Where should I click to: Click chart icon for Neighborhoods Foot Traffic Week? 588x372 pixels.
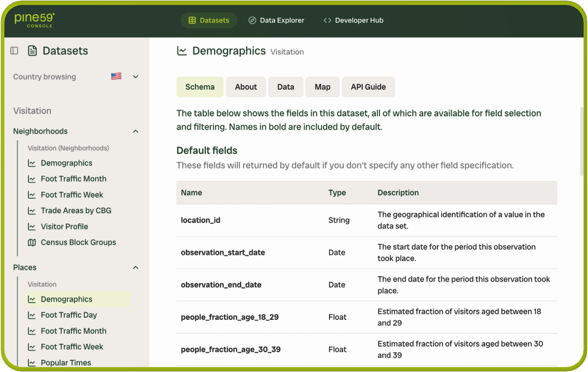[x=31, y=195]
